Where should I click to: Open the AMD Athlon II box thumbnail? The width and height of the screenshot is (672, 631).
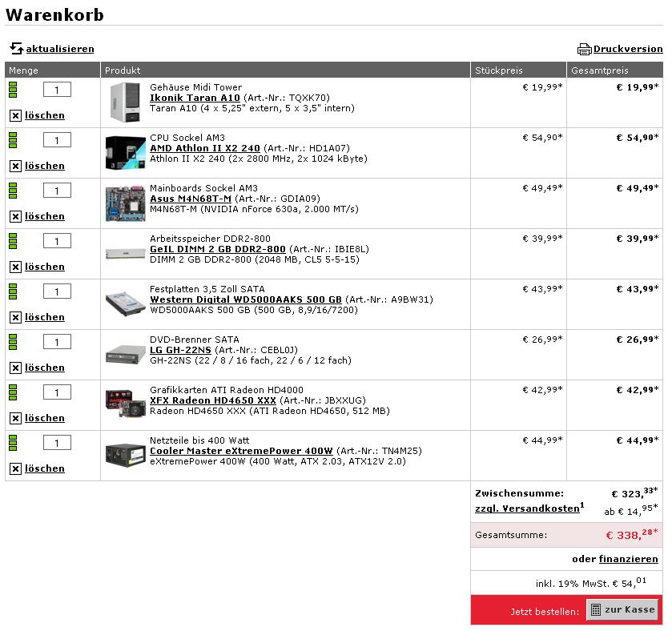[126, 153]
